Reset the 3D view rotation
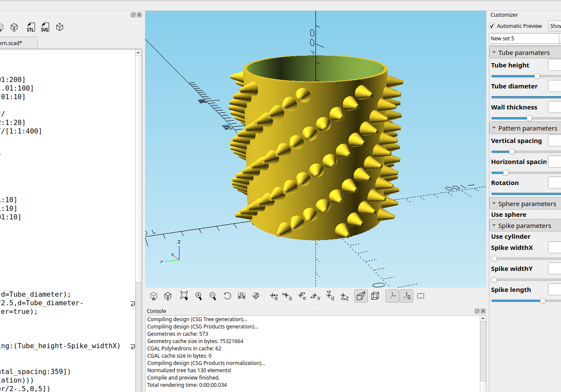This screenshot has height=392, width=561. [x=227, y=296]
